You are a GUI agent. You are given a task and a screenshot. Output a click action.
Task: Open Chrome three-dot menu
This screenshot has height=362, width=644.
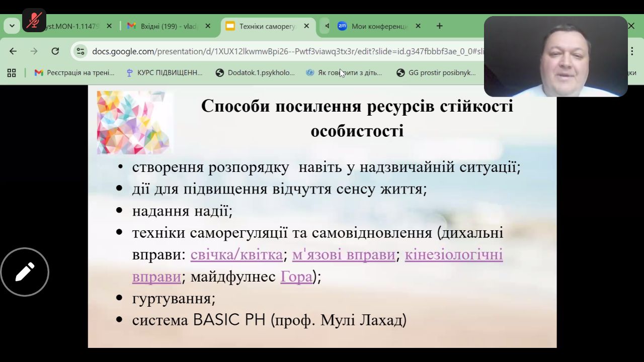(x=632, y=51)
